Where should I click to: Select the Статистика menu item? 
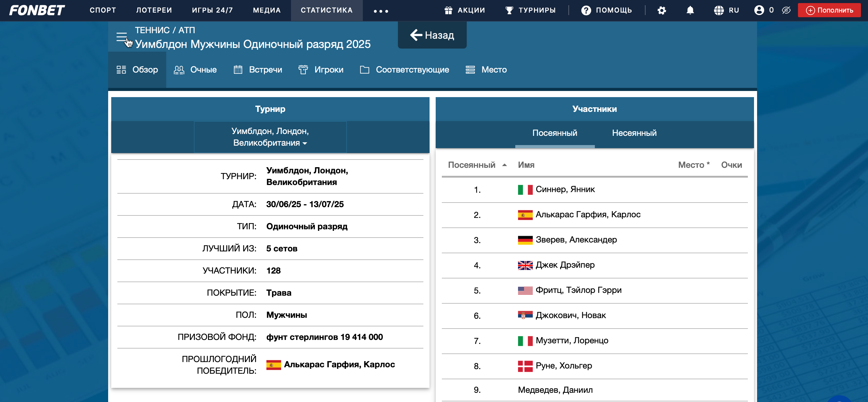(x=327, y=10)
